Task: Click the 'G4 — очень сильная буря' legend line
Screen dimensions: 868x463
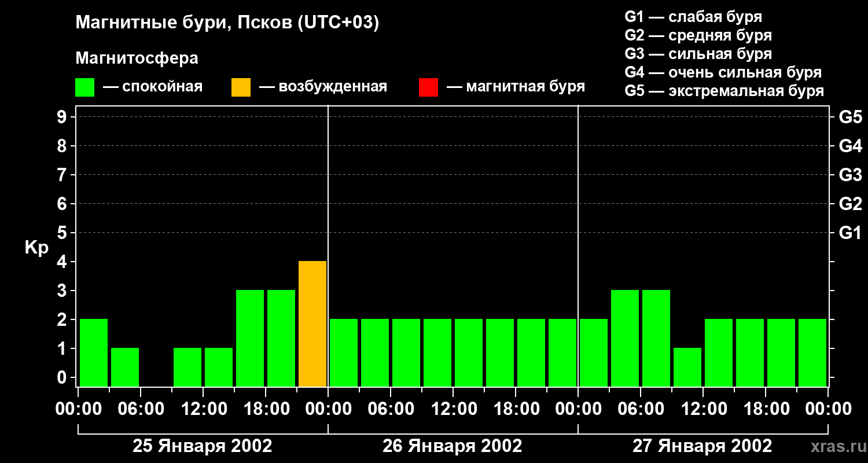Action: [x=723, y=72]
